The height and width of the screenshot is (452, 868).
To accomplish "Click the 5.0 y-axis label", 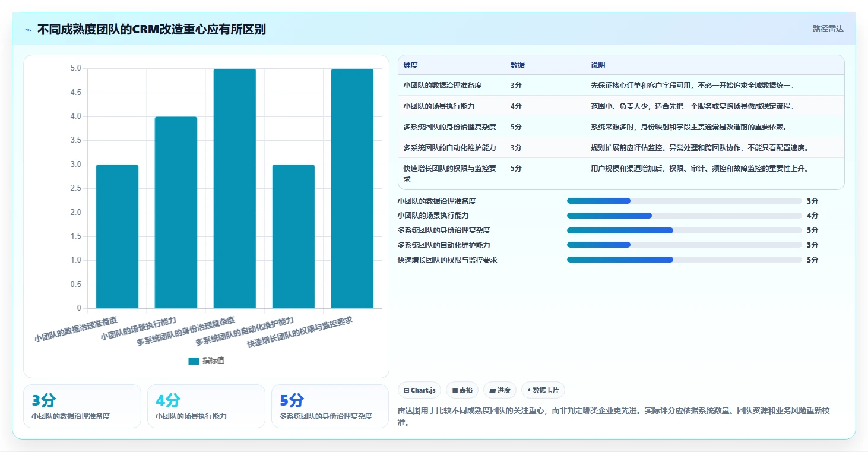I will [x=75, y=68].
